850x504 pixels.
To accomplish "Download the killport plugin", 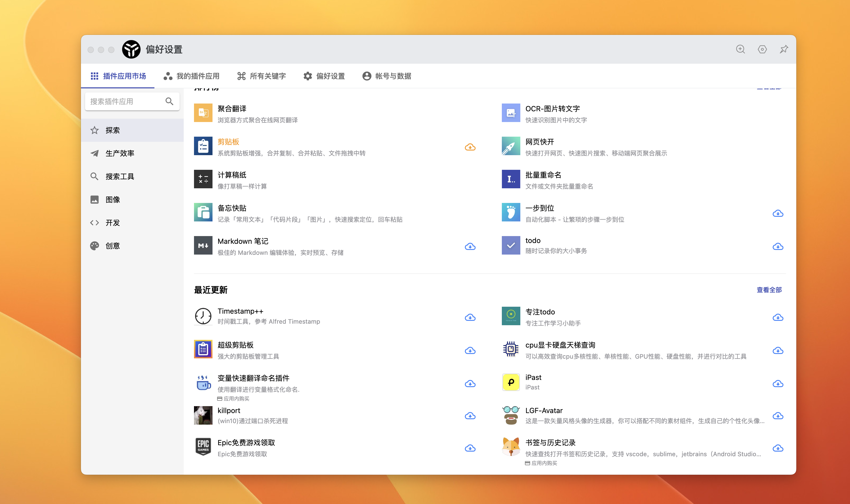I will tap(470, 416).
